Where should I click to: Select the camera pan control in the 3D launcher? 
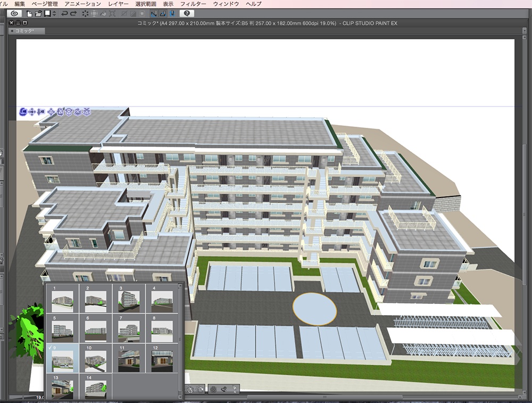[x=32, y=111]
